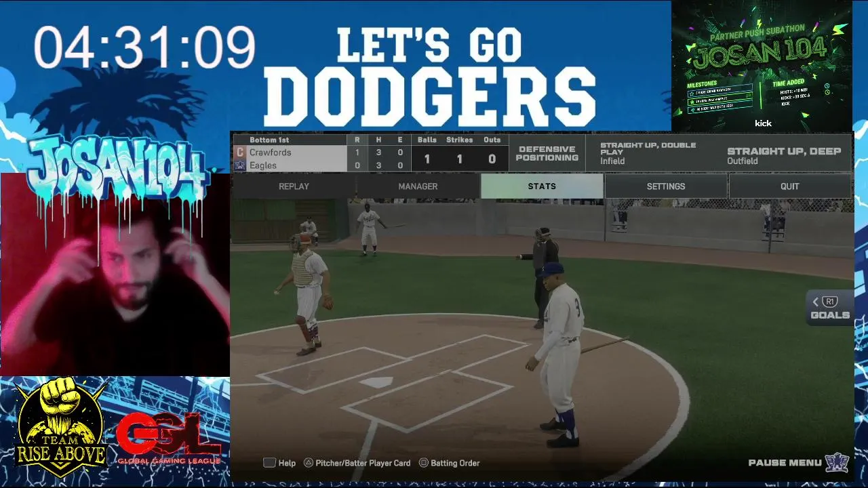Click the DEFENSIVE POSITIONING label
Viewport: 868px width, 488px height.
547,153
